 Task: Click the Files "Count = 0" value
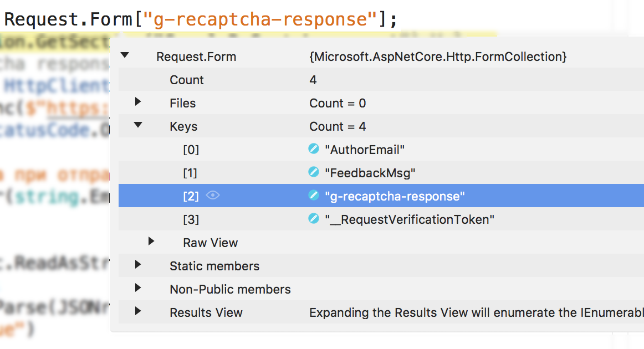[338, 103]
